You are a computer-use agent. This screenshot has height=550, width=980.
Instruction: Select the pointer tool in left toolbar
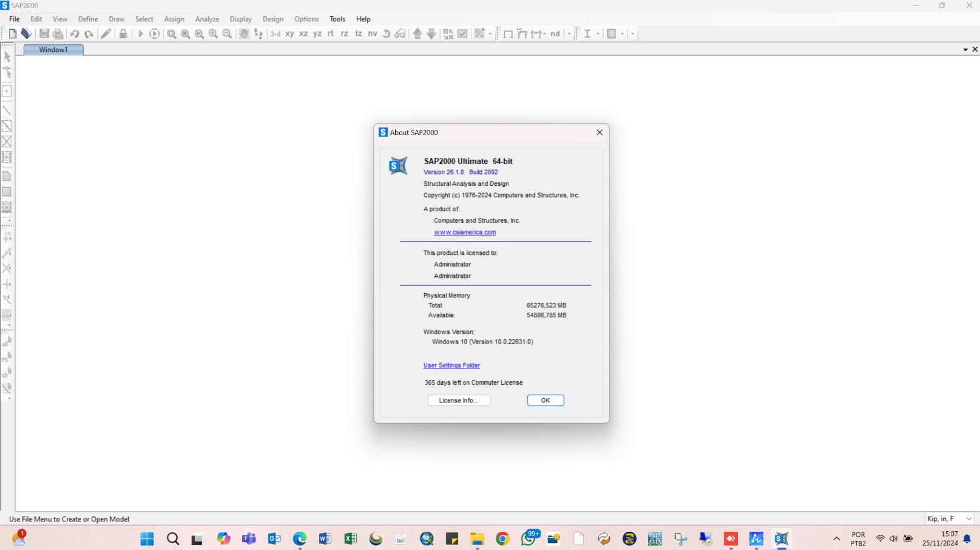coord(7,56)
